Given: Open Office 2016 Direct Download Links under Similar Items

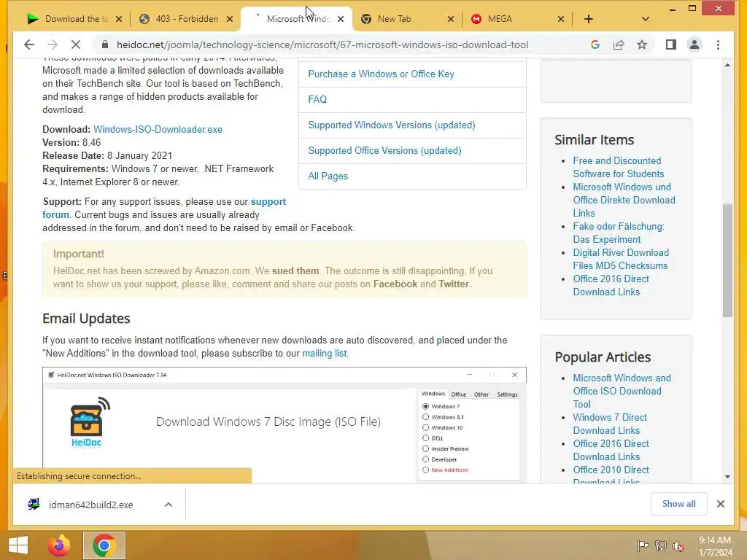Looking at the screenshot, I should [x=611, y=285].
